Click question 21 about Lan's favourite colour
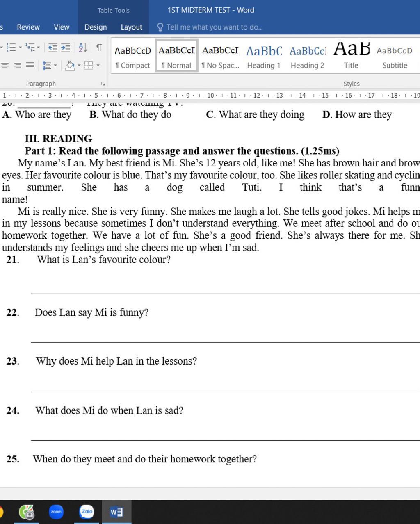 (104, 260)
